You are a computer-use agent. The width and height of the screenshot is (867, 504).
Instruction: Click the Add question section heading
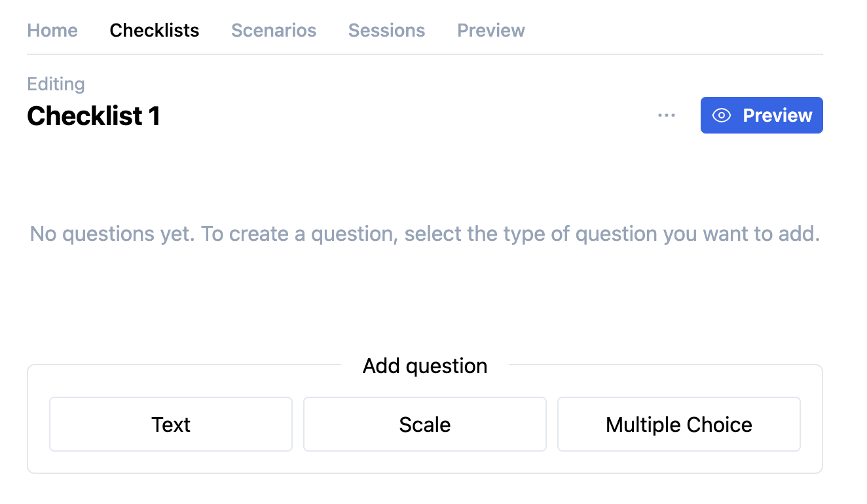coord(425,365)
